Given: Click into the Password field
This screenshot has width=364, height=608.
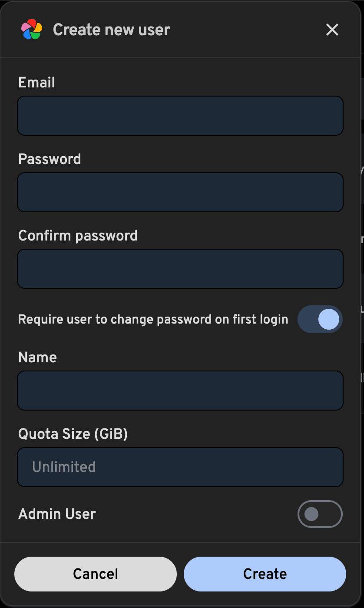Looking at the screenshot, I should click(180, 192).
